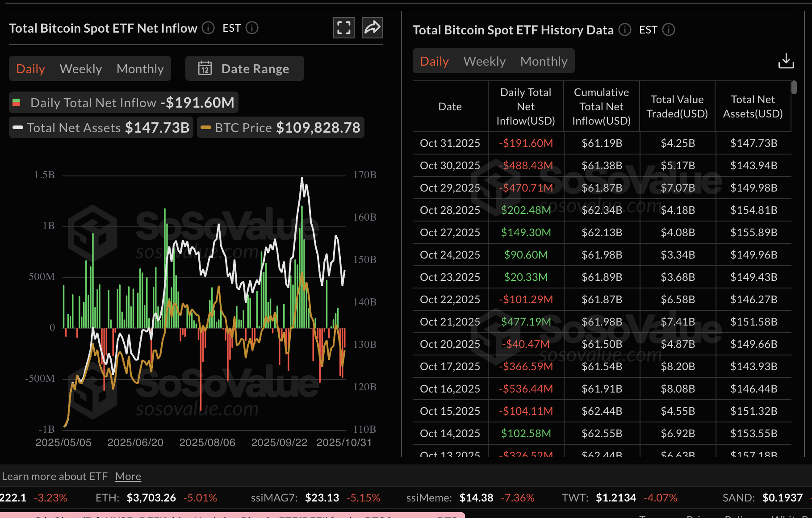This screenshot has width=812, height=518.
Task: Hide the Total Net Assets series
Action: (100, 127)
